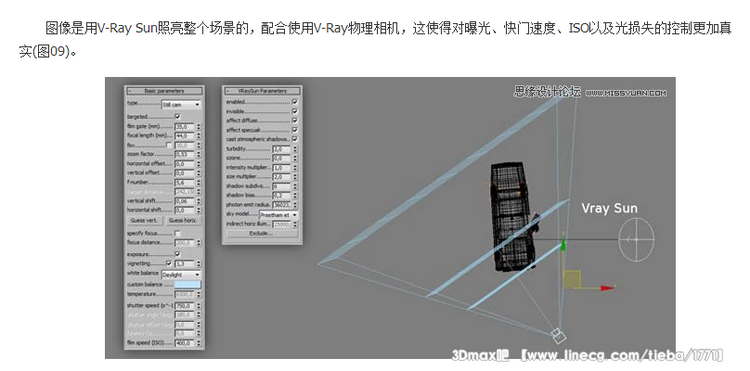Click the ozone value field
This screenshot has height=371, width=750.
(x=282, y=158)
